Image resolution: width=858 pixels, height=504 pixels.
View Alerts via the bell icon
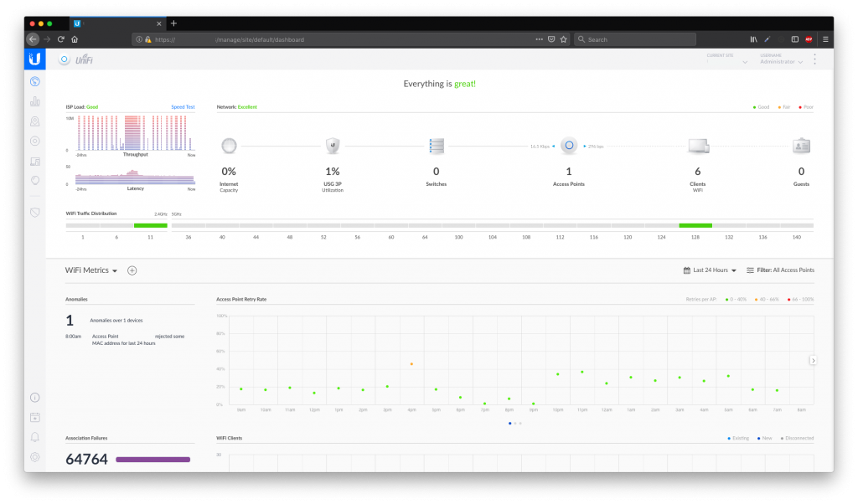pos(34,436)
